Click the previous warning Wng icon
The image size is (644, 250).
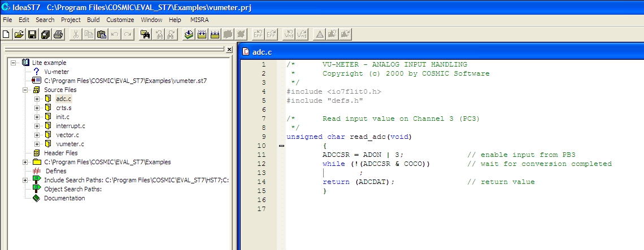[x=289, y=34]
